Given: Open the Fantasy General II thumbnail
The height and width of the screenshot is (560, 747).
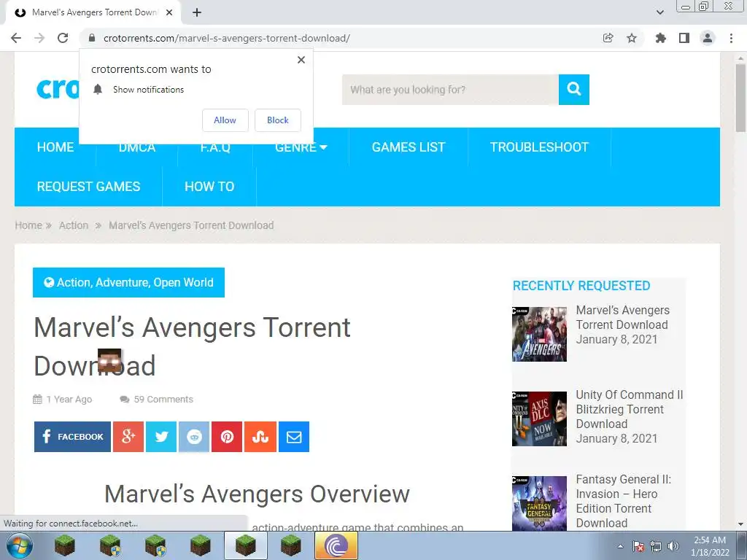Looking at the screenshot, I should (x=539, y=503).
